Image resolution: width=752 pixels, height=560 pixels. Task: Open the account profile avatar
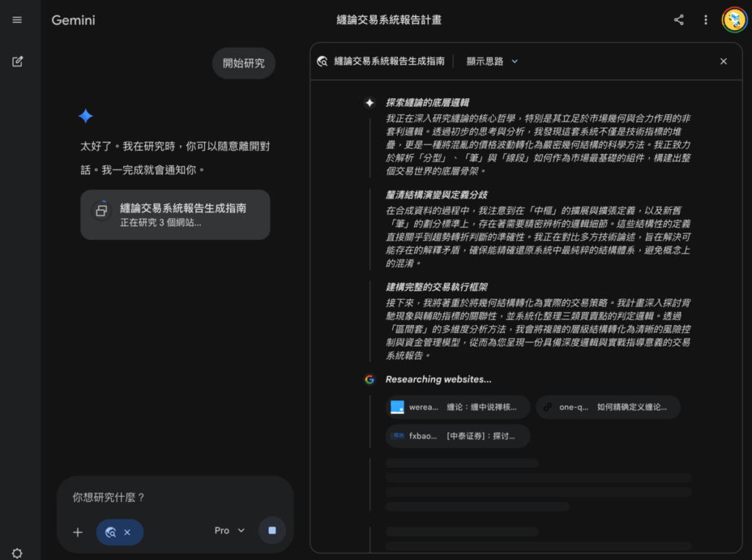[x=734, y=20]
